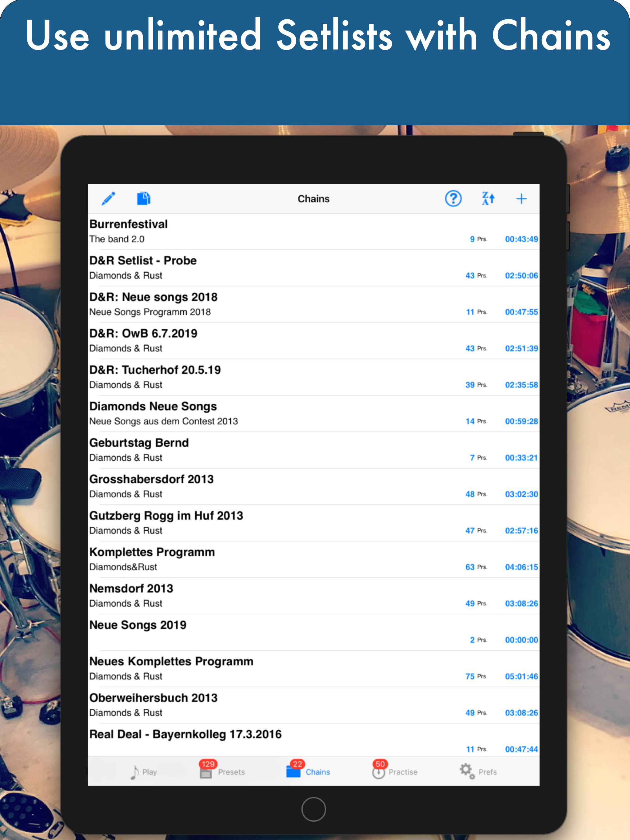Open the Prefs gear tab
Viewport: 630px width, 840px height.
478,771
